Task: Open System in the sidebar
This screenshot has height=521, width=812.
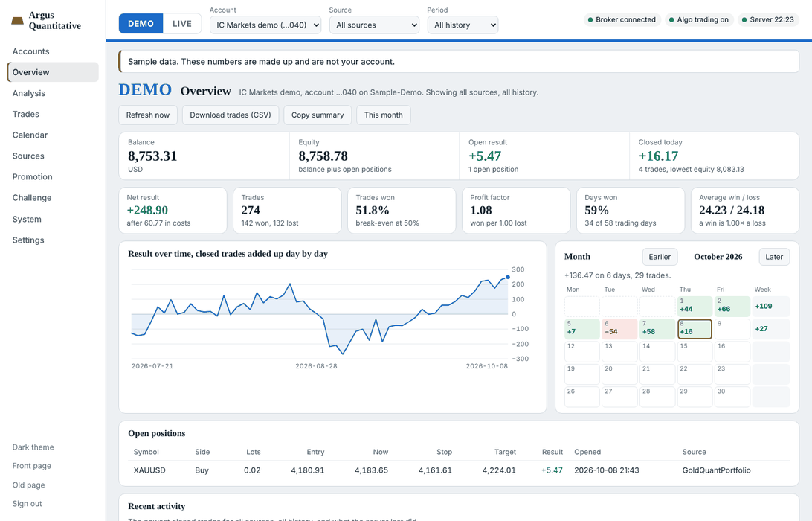Action: [52, 220]
